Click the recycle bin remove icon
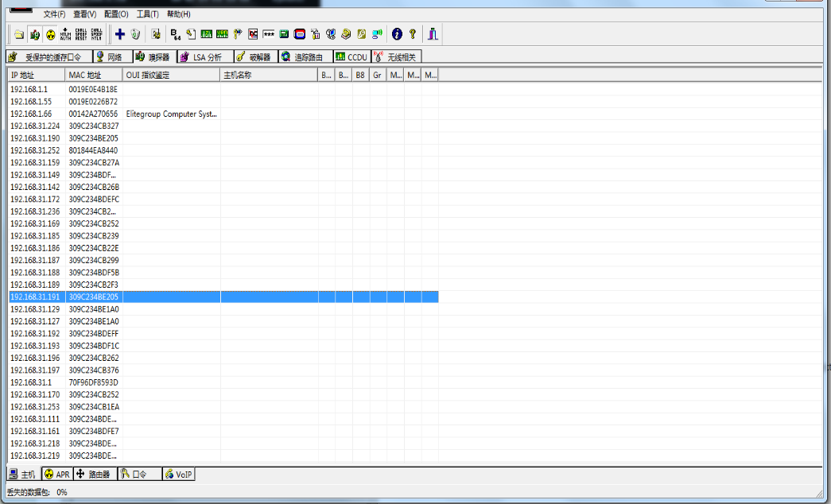The width and height of the screenshot is (831, 504). (x=136, y=34)
